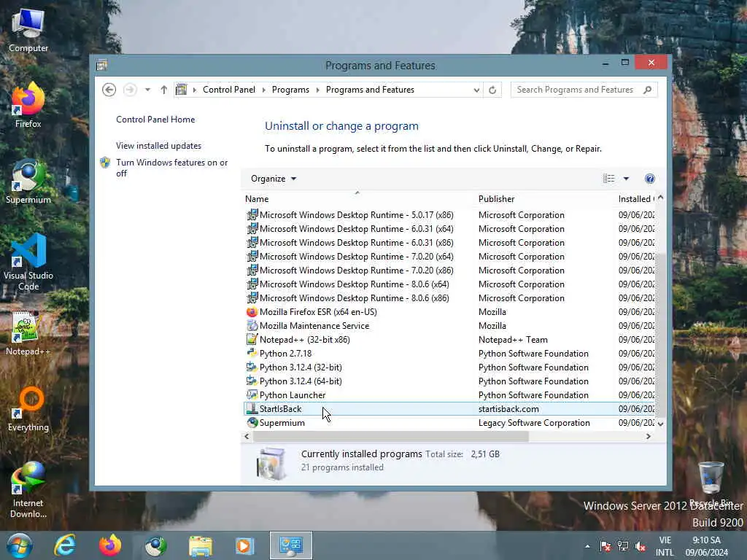Open the Internet Download Manager desktop shortcut
Viewport: 747px width, 560px height.
tap(28, 490)
